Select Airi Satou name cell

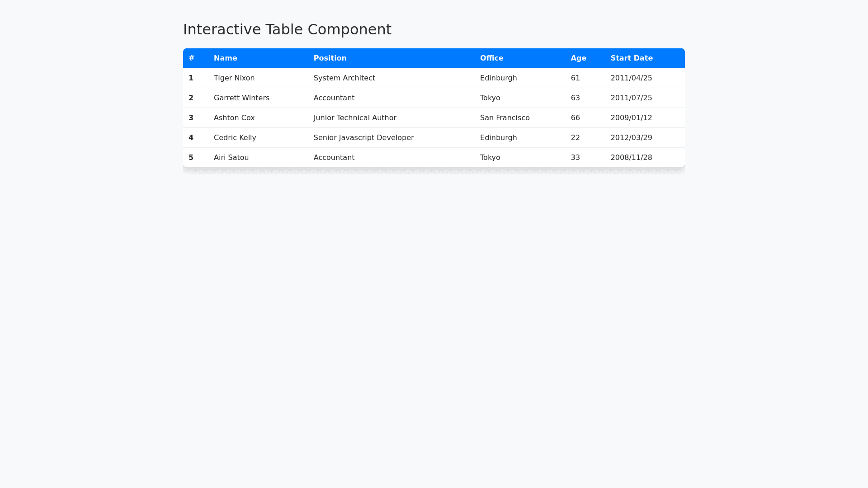coord(231,157)
